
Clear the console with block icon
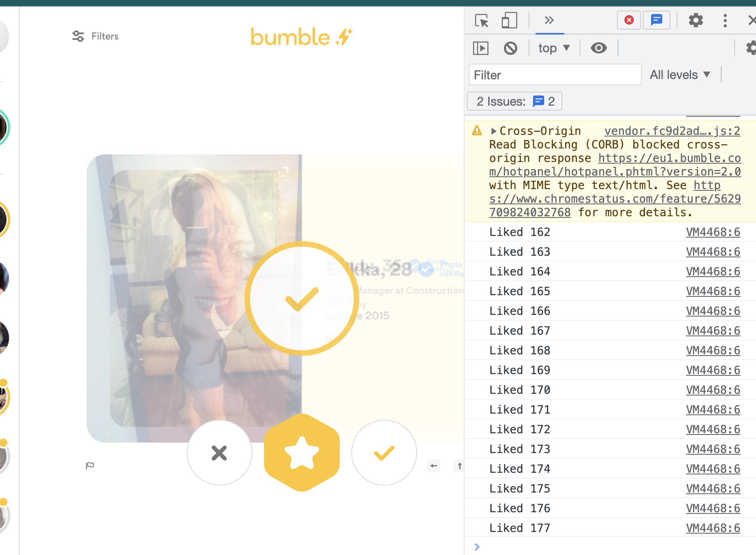click(x=510, y=49)
